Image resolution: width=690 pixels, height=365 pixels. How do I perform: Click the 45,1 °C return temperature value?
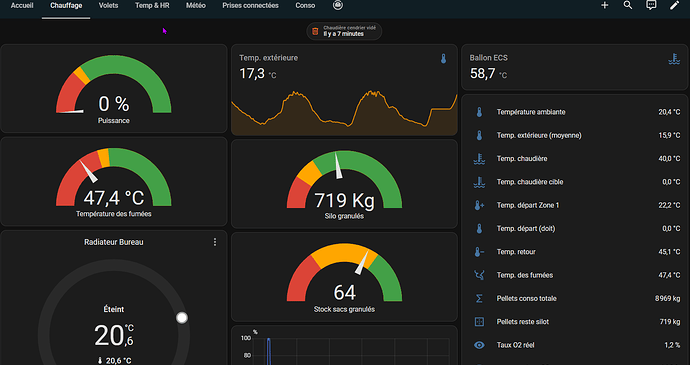coord(669,252)
